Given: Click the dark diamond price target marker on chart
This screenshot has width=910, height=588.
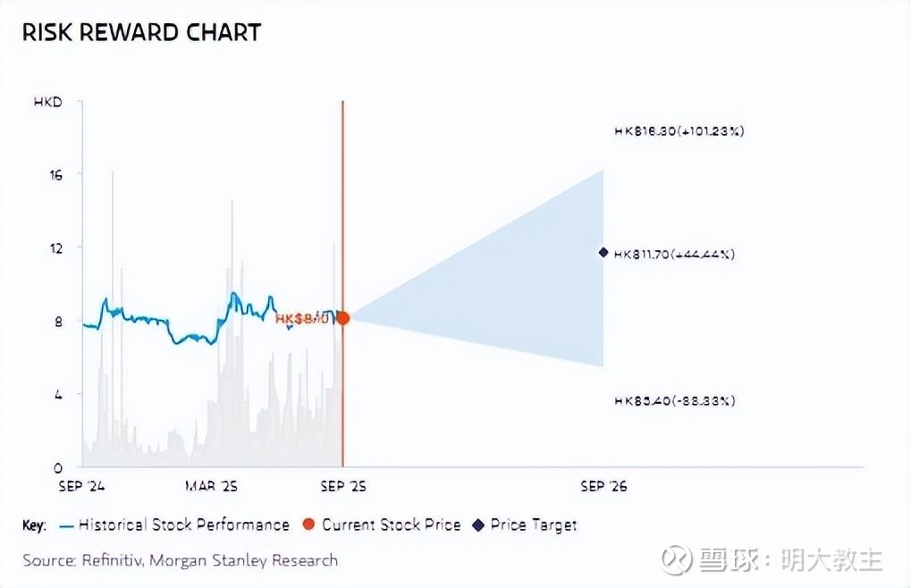Looking at the screenshot, I should pos(603,253).
